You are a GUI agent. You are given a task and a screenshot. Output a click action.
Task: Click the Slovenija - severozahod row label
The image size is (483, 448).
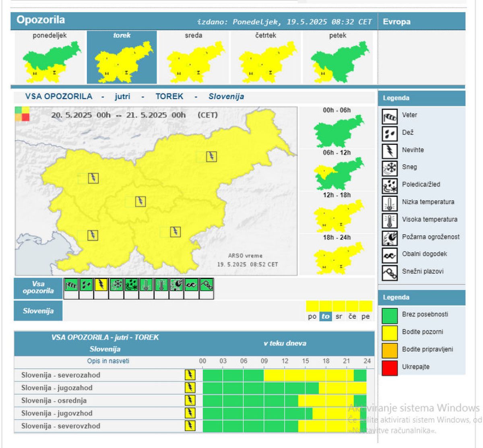61,375
